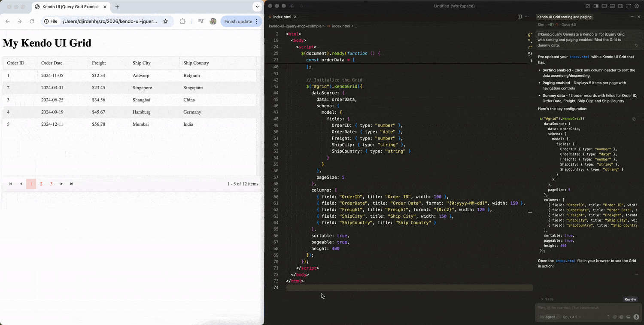Click the microphone icon in the chat input
The width and height of the screenshot is (644, 325).
636,317
